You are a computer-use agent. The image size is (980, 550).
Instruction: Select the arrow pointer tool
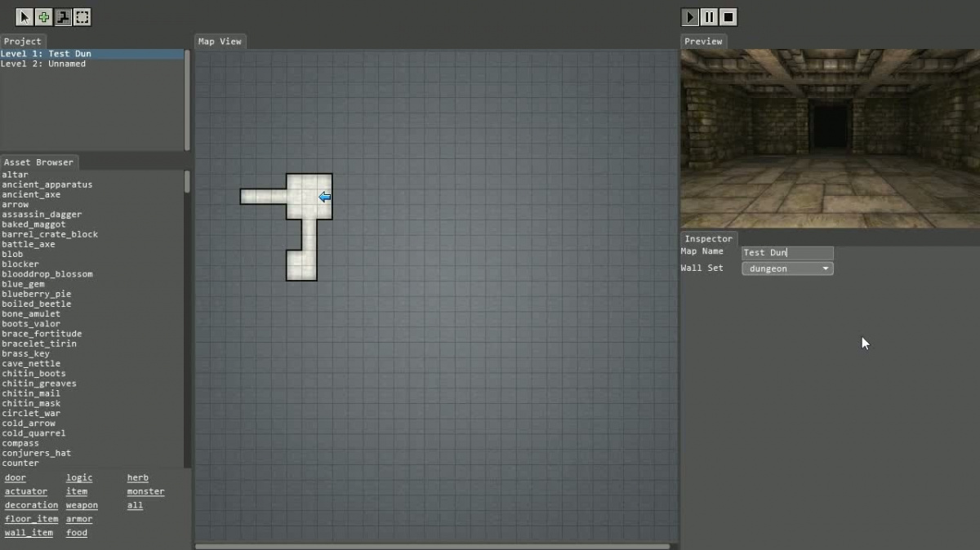(x=24, y=17)
